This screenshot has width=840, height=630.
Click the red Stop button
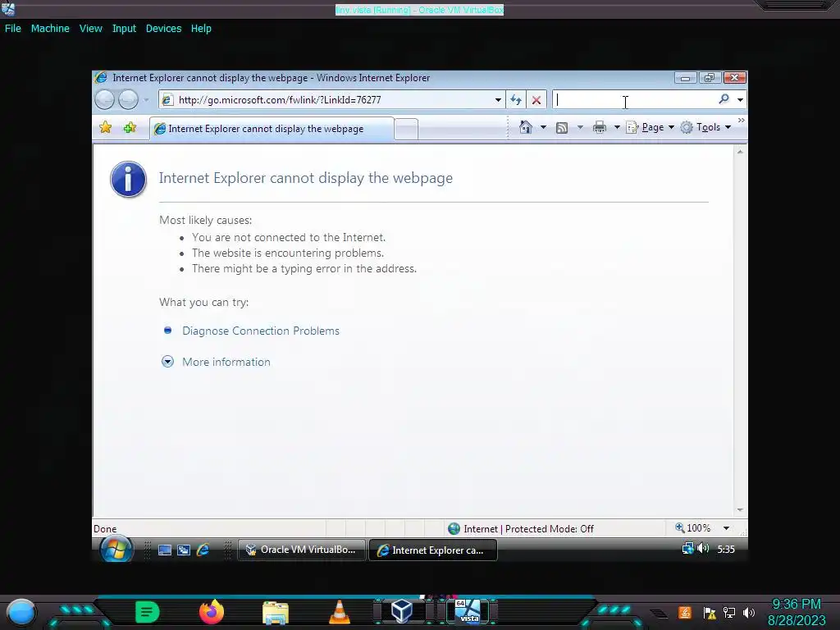pos(536,99)
